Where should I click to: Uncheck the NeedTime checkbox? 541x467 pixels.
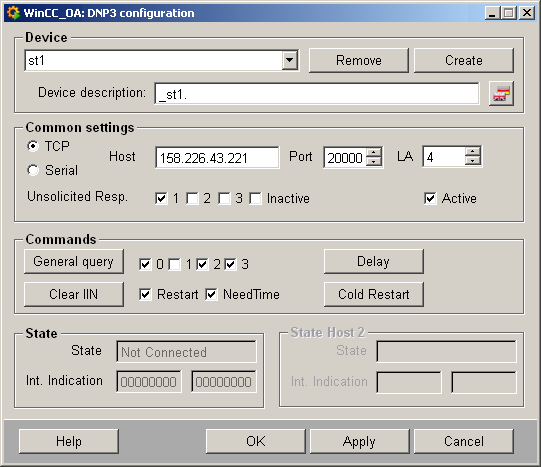click(211, 295)
